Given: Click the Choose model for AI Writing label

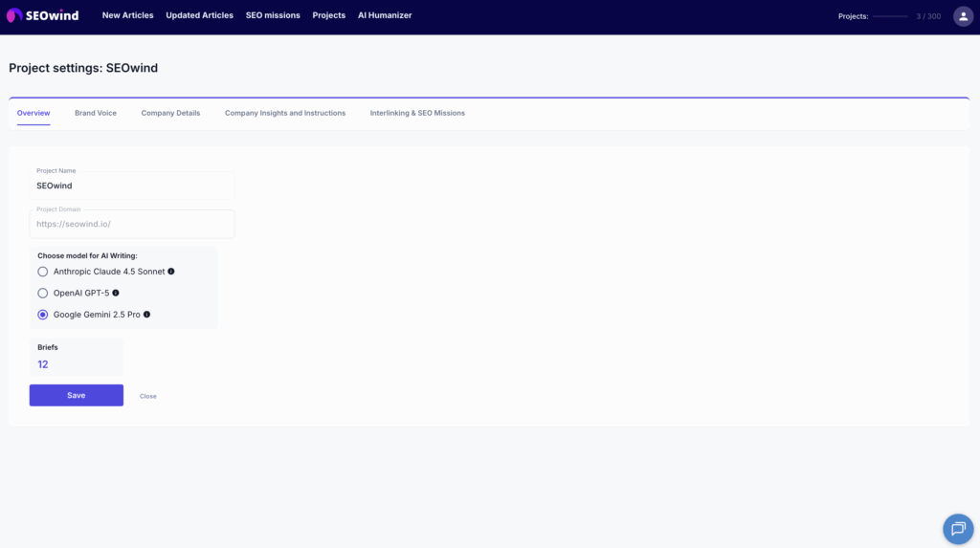Looking at the screenshot, I should point(87,255).
